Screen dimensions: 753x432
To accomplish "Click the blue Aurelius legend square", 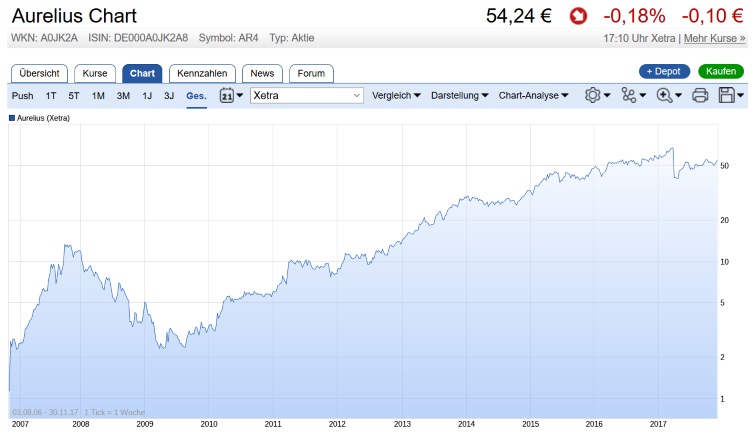I will 12,118.
